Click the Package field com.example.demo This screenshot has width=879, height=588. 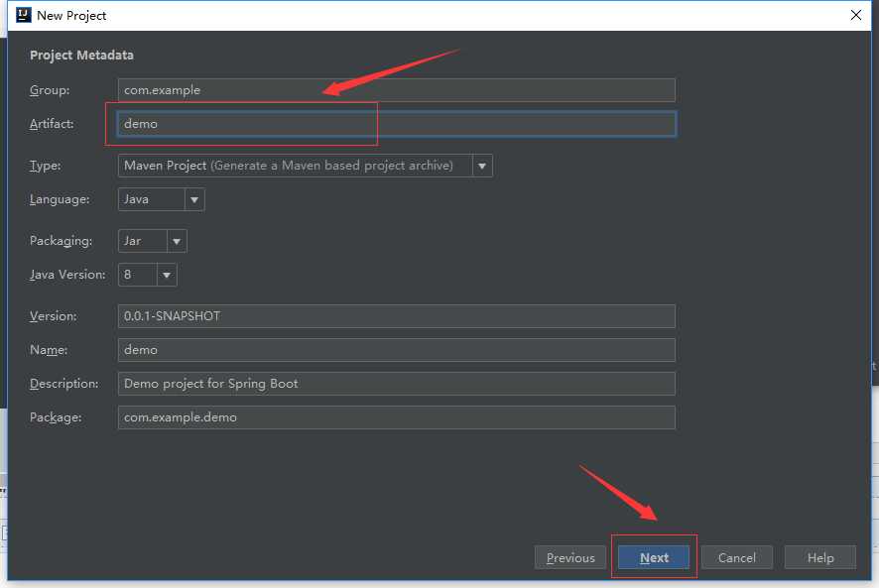click(396, 417)
